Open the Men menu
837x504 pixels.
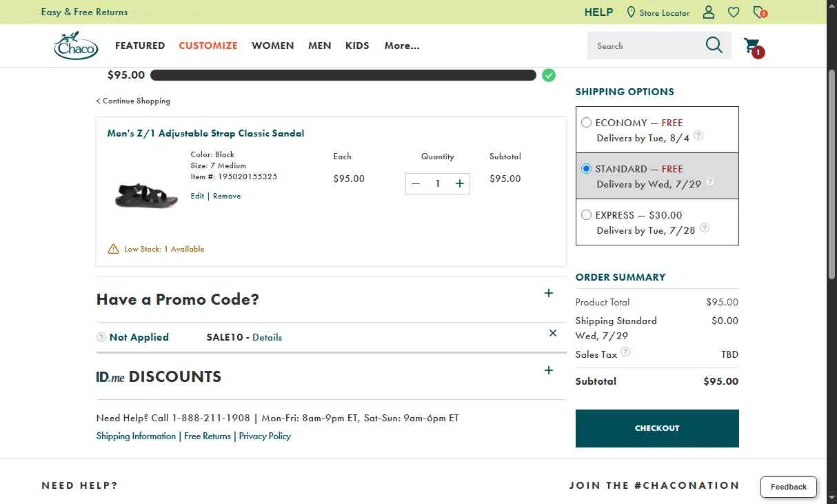tap(320, 46)
